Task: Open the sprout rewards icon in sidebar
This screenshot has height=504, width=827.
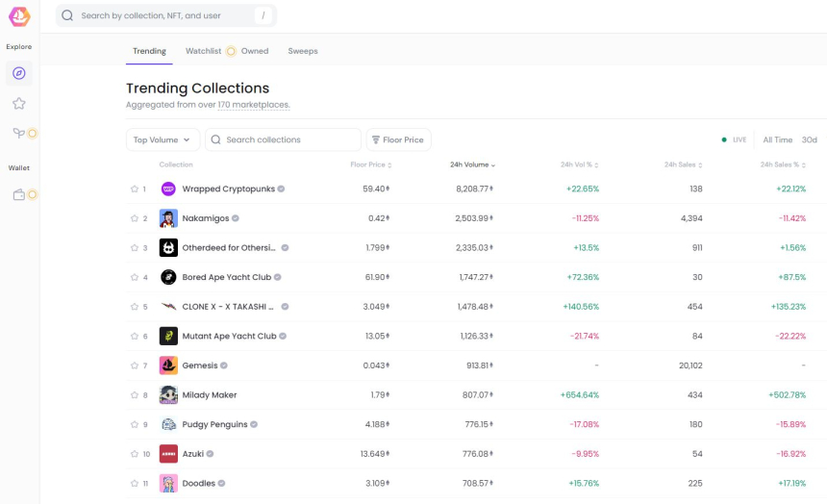Action: click(x=19, y=133)
